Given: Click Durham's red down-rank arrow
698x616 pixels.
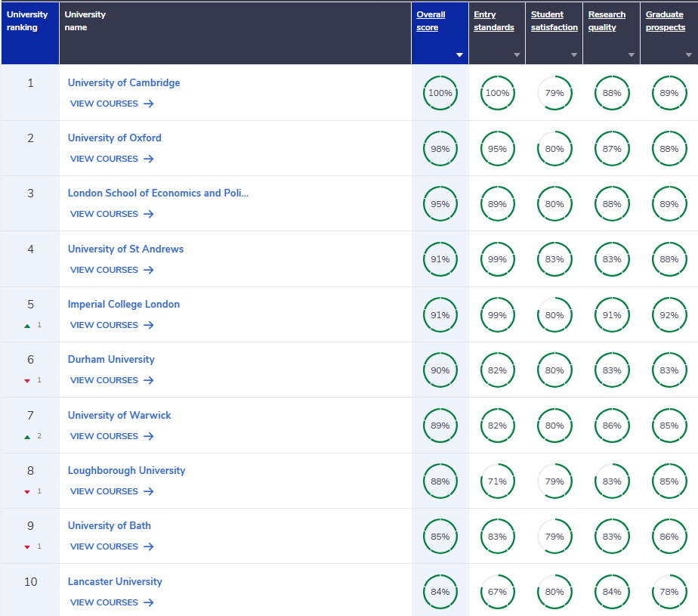Looking at the screenshot, I should pyautogui.click(x=27, y=381).
